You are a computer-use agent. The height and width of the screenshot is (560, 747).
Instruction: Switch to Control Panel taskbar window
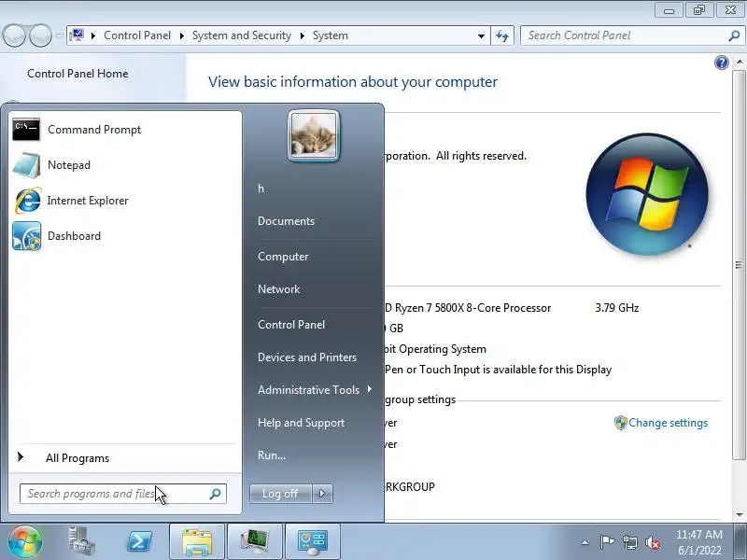click(x=313, y=541)
